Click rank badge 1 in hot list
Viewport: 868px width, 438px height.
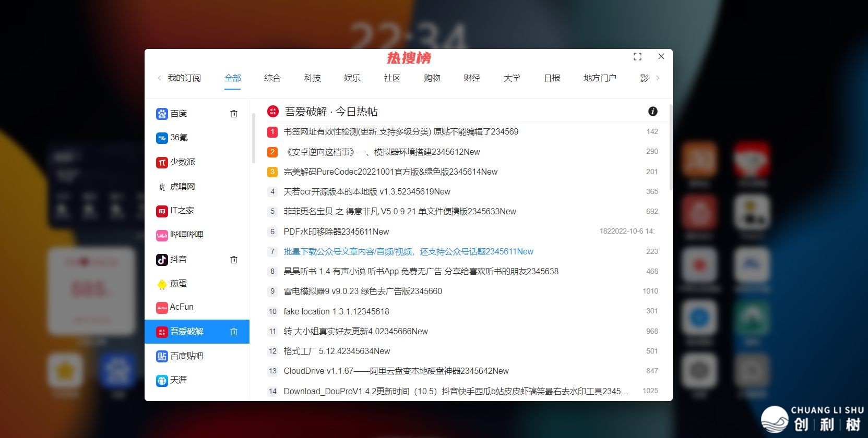[272, 132]
